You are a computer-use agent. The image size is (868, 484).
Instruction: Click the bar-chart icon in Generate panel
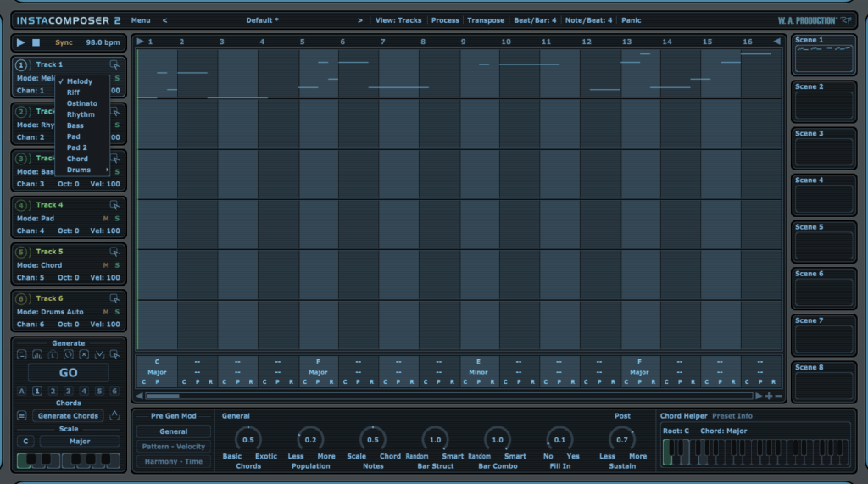[37, 354]
